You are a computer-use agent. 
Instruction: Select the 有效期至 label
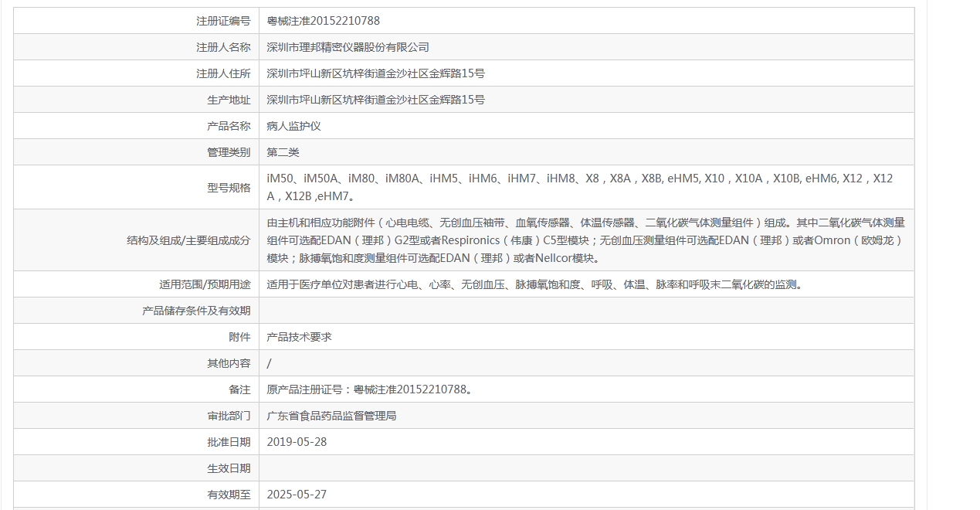pyautogui.click(x=229, y=495)
